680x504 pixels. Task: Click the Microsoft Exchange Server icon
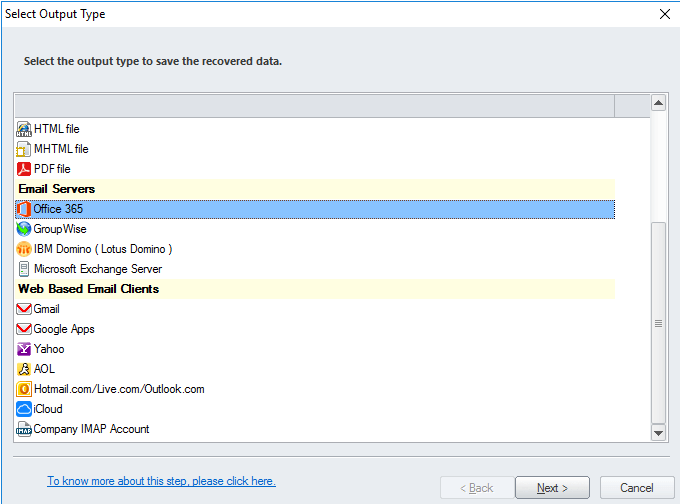24,269
